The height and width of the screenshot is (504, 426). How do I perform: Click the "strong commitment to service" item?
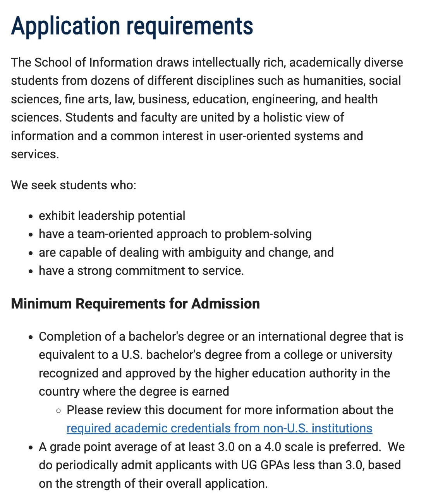(141, 271)
